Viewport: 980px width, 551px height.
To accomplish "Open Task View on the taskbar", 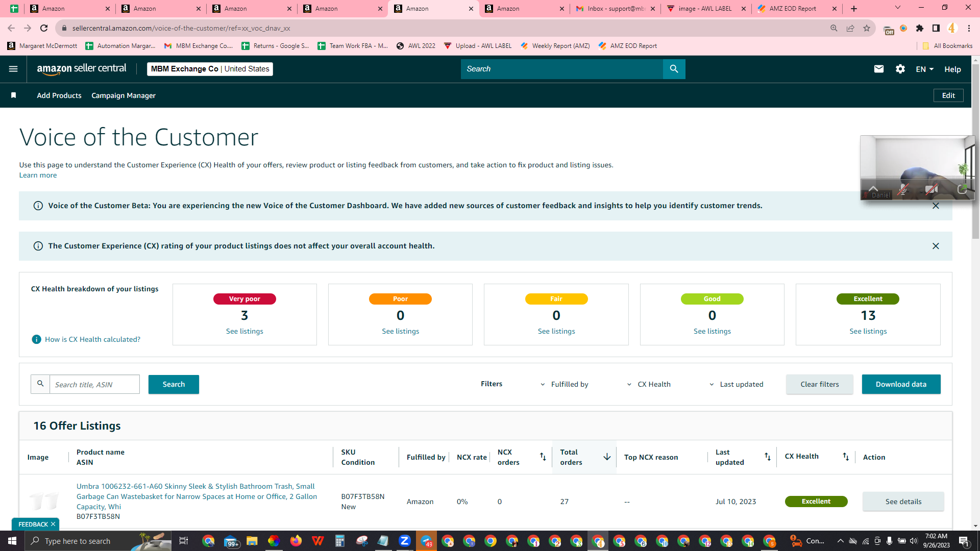I will pos(184,541).
